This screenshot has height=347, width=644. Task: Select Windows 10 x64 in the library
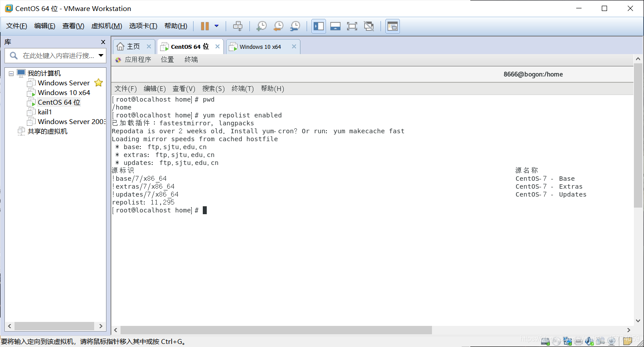(x=63, y=92)
